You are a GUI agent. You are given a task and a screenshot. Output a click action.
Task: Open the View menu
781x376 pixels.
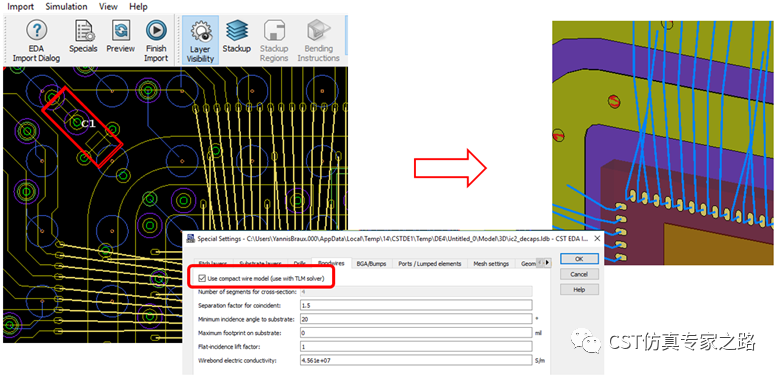pos(108,6)
